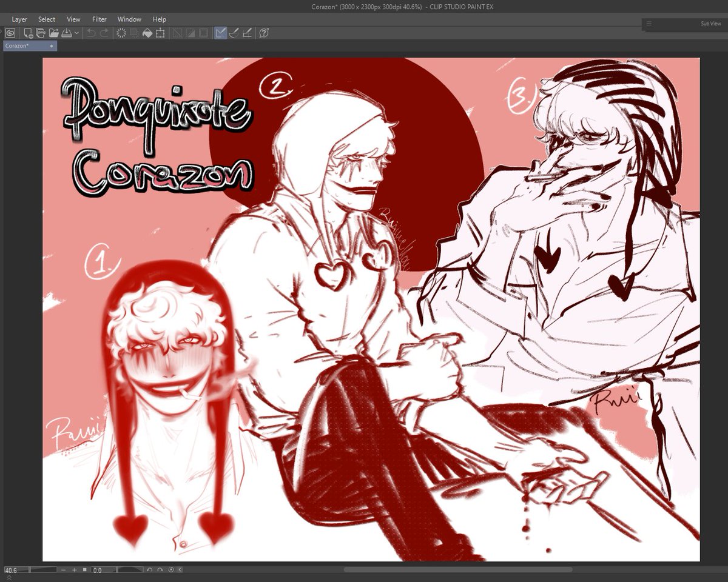Click the Clear Outside Selection icon
Image resolution: width=728 pixels, height=582 pixels.
[133, 33]
